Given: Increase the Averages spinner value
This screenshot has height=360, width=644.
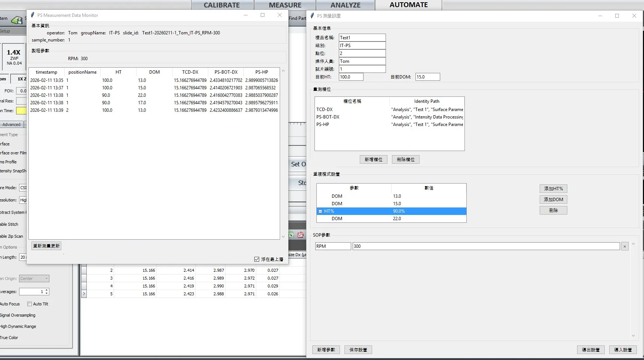Looking at the screenshot, I should pyautogui.click(x=47, y=290).
